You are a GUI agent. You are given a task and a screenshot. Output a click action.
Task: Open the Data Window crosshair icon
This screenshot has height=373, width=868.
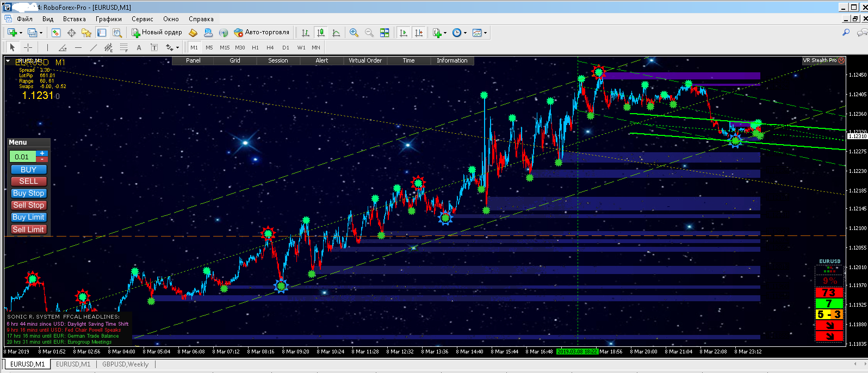[71, 33]
